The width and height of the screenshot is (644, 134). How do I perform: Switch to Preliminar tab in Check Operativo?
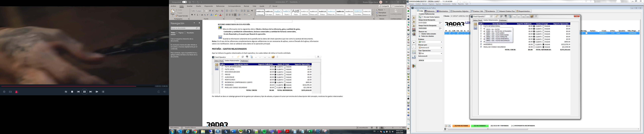(503, 20)
